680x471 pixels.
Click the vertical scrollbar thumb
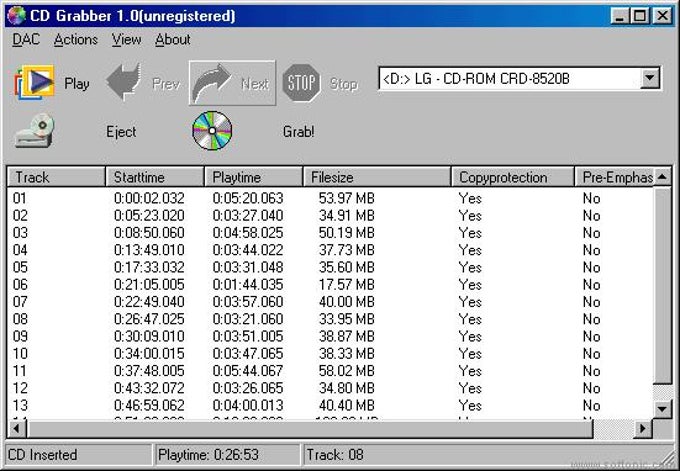pos(662,285)
